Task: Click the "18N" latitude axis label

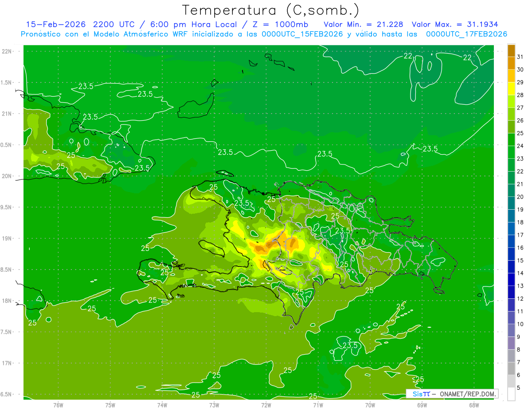Action: [7, 301]
